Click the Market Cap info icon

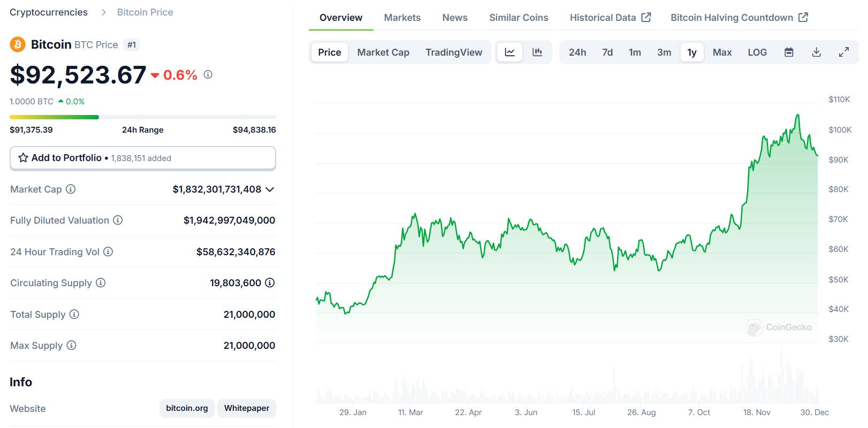coord(71,189)
